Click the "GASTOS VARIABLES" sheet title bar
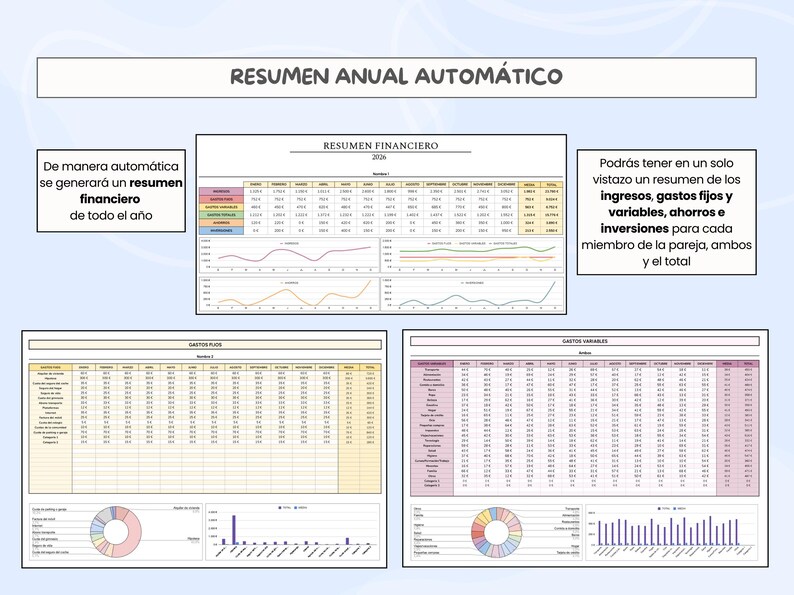 click(x=585, y=341)
